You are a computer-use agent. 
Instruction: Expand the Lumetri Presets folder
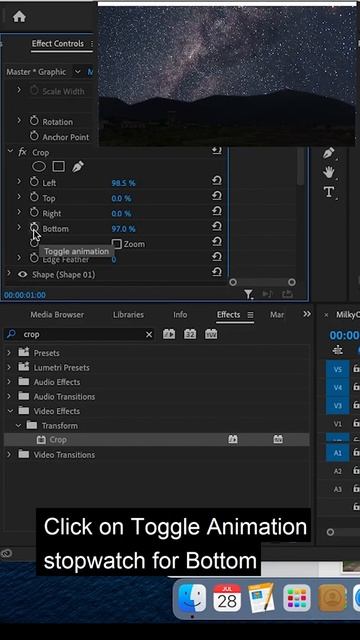click(x=9, y=367)
